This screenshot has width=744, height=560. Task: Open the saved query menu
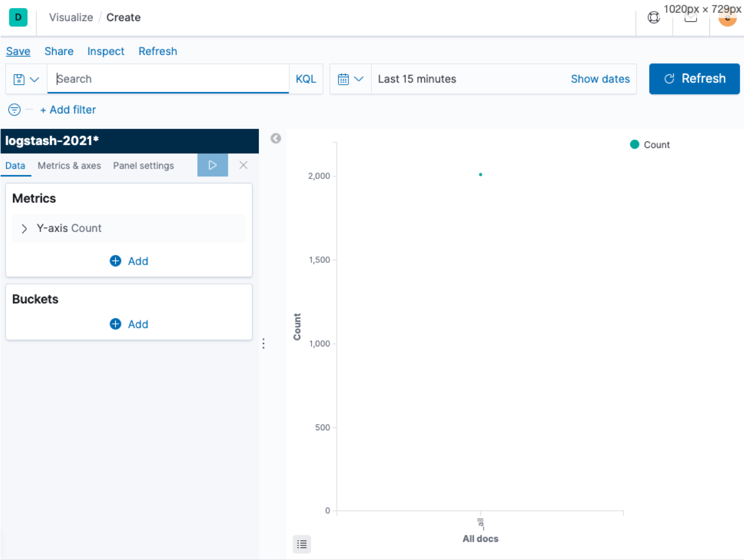[26, 79]
